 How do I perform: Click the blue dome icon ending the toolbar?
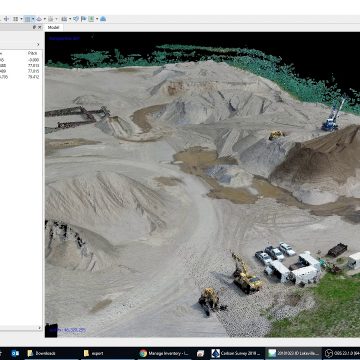[x=103, y=19]
